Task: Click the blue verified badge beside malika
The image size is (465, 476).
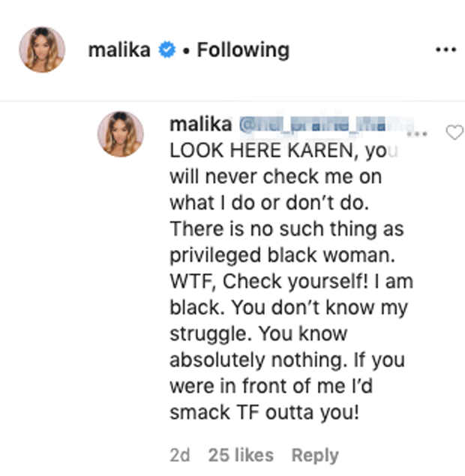Action: (168, 50)
